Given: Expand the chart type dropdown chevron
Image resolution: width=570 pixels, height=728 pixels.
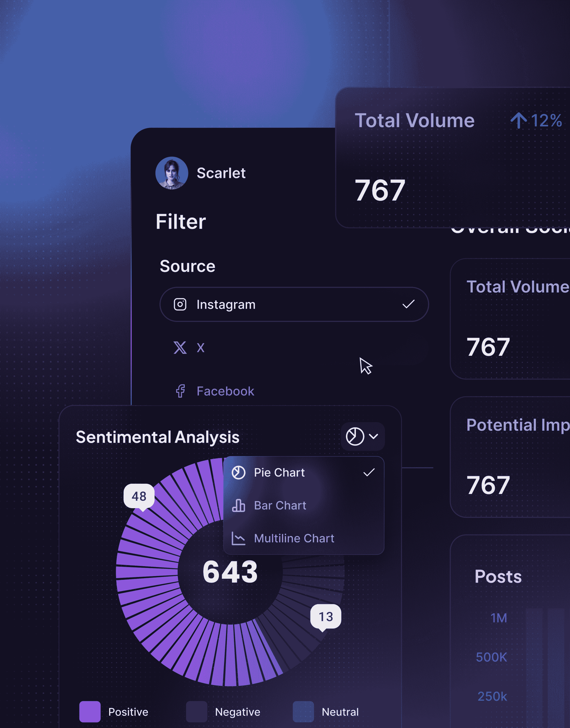Looking at the screenshot, I should pyautogui.click(x=374, y=436).
